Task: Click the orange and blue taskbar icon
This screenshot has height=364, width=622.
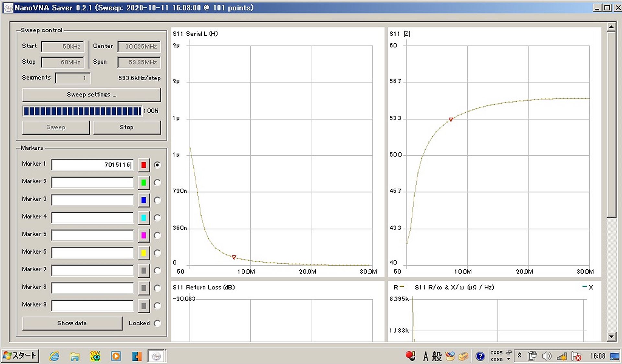Action: (x=137, y=356)
